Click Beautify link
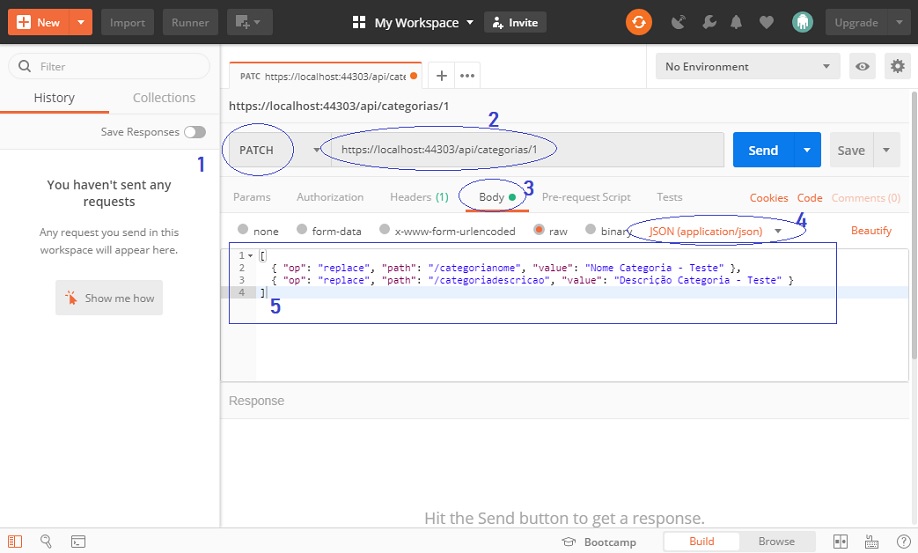 tap(871, 231)
